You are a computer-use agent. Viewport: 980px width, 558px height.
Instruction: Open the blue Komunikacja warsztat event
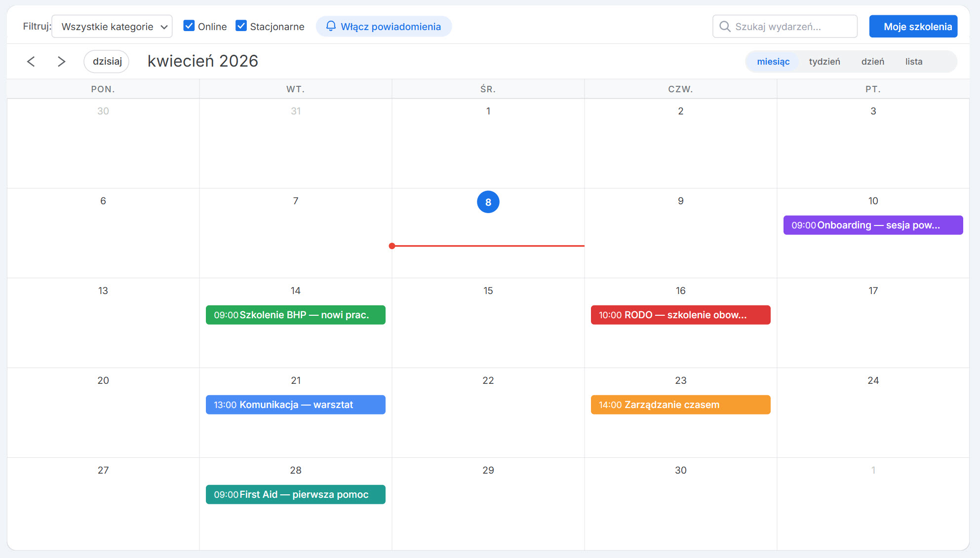pyautogui.click(x=295, y=405)
